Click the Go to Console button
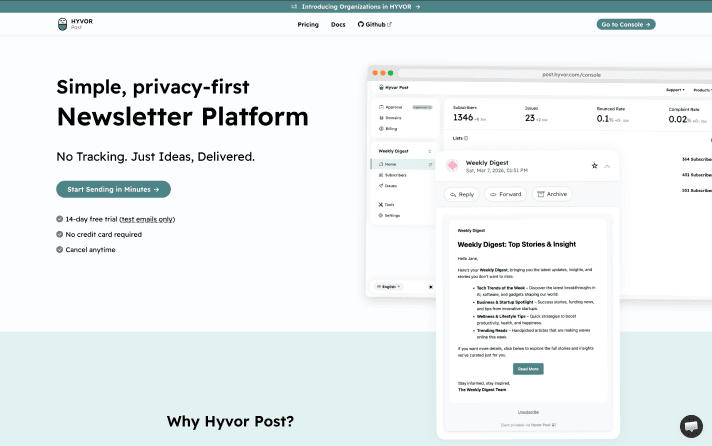This screenshot has height=446, width=712. pos(626,25)
